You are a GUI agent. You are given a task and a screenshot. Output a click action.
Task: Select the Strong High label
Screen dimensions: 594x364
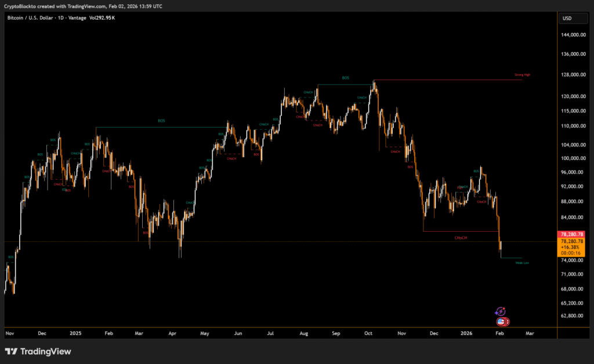pyautogui.click(x=522, y=75)
